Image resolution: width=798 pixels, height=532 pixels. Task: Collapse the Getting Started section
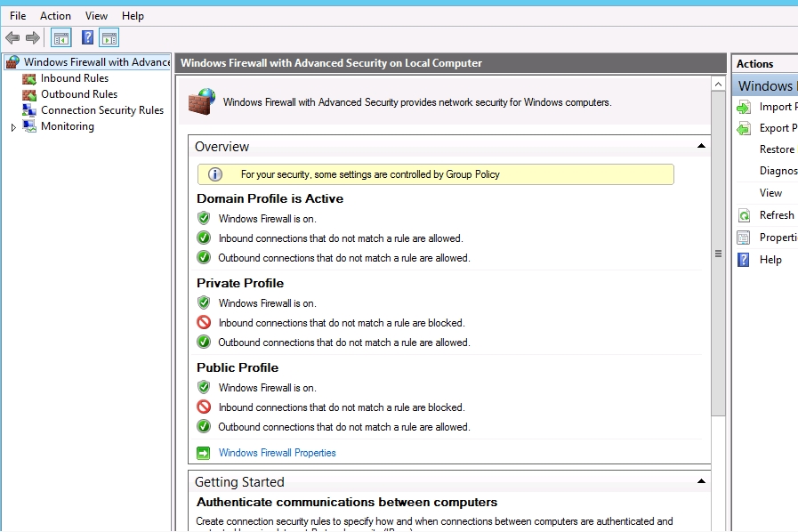(x=701, y=482)
